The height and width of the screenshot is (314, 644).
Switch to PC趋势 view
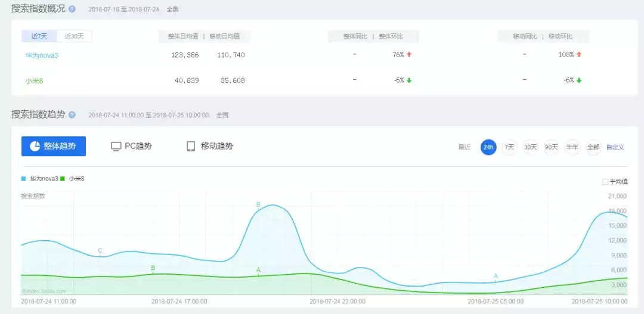pos(131,146)
